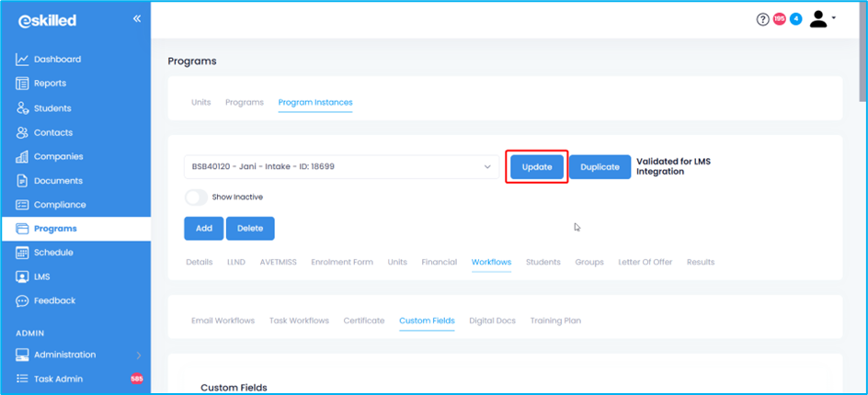Click the help question mark icon

coord(762,19)
